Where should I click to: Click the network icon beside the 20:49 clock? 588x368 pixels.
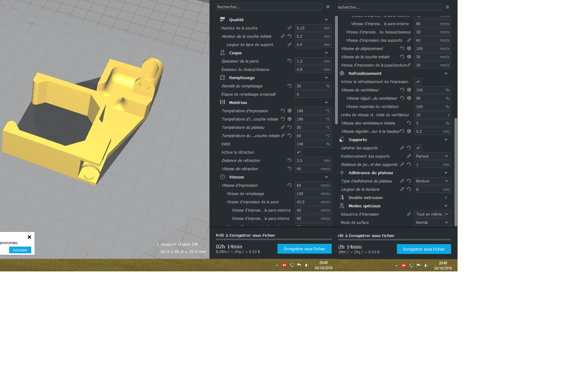(x=292, y=265)
